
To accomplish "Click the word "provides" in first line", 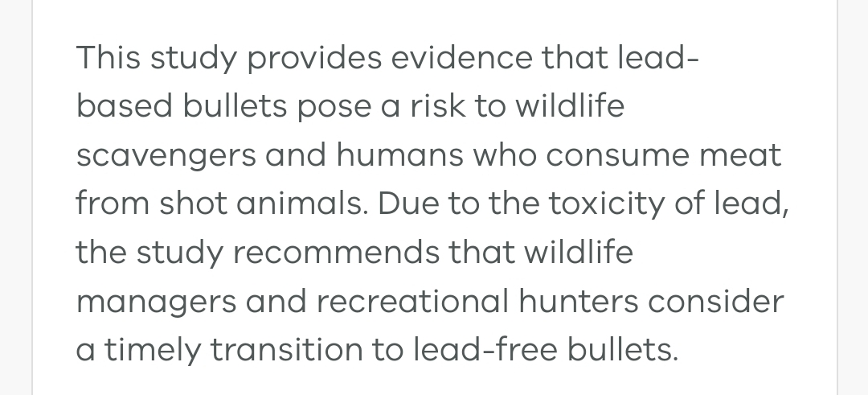I will [x=314, y=59].
